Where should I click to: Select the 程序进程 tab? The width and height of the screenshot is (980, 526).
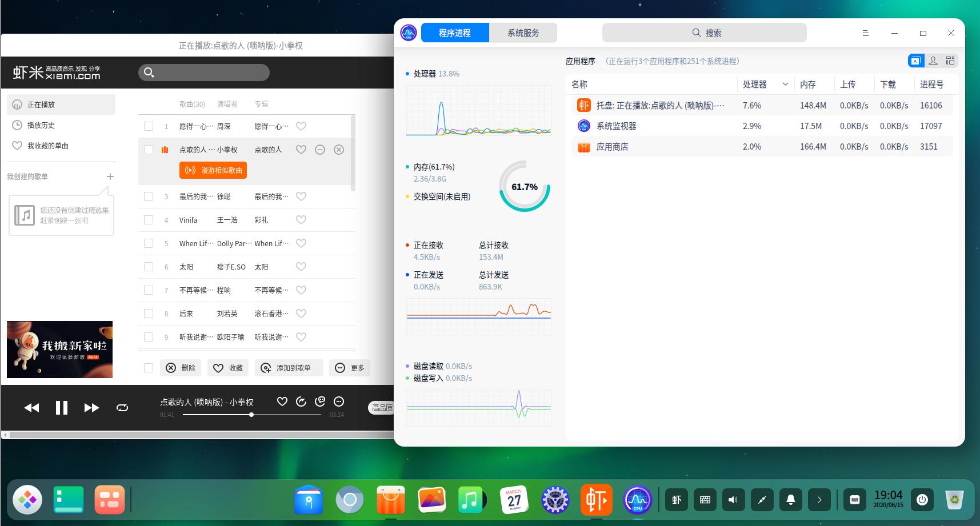(x=455, y=33)
